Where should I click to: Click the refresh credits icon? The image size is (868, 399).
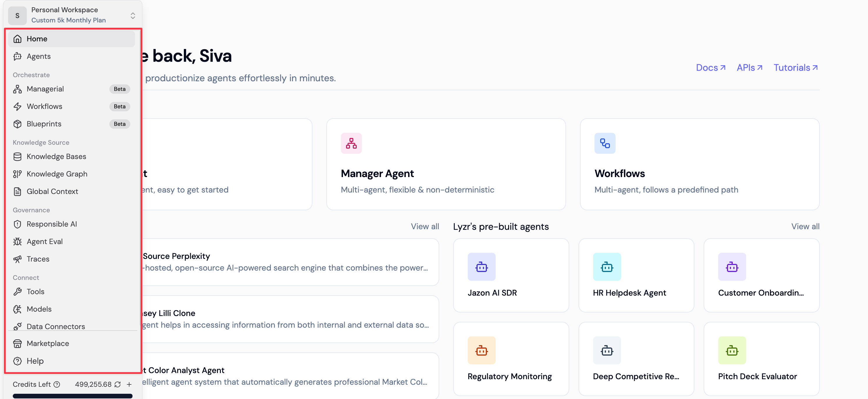coord(117,384)
